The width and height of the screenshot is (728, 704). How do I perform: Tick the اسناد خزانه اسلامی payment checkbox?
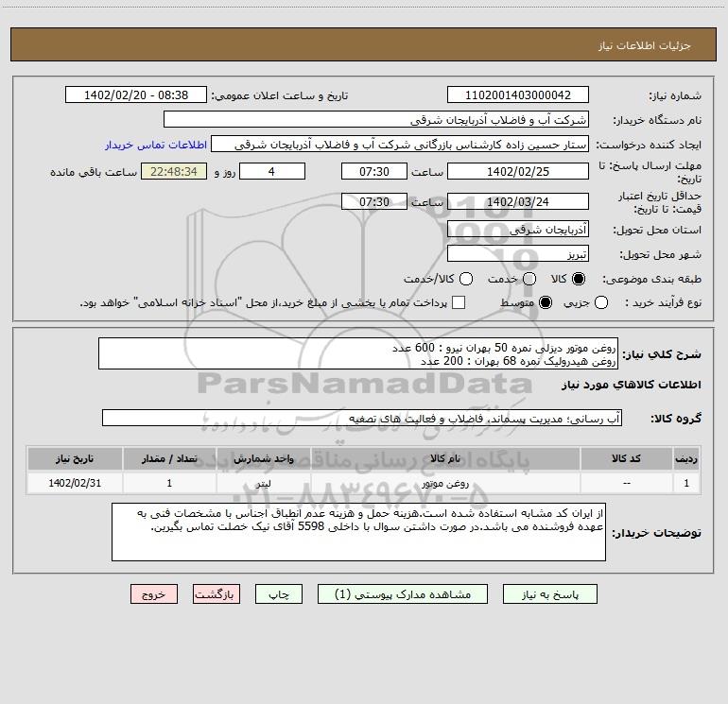[459, 302]
